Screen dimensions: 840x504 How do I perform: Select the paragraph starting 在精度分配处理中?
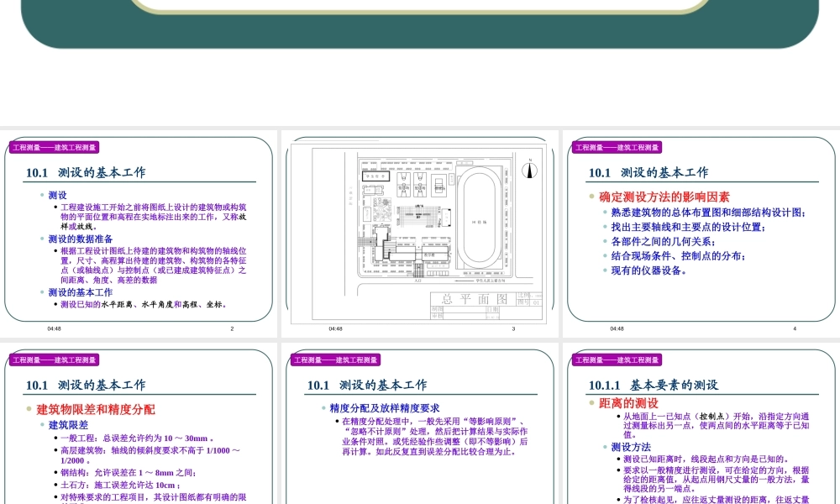click(435, 437)
